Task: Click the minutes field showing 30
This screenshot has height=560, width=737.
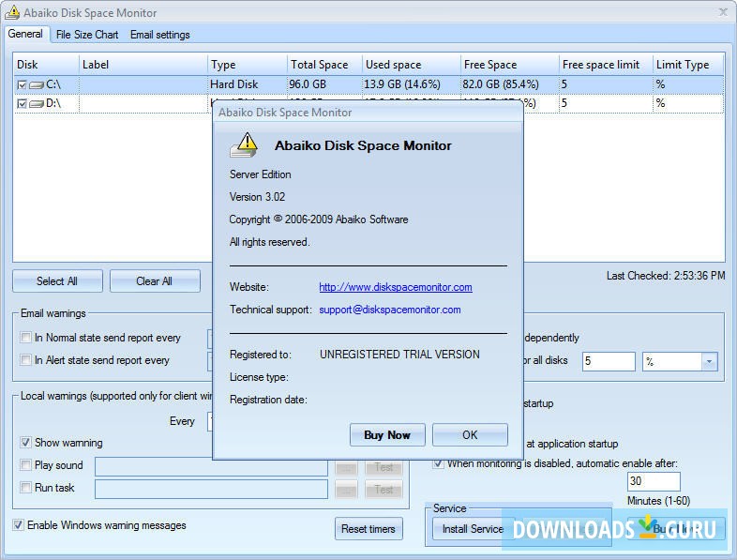Action: coord(654,481)
